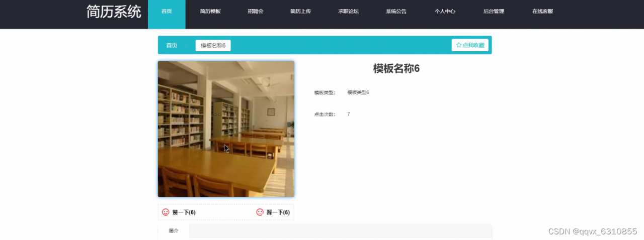Viewport: 644px width, 240px height.
Task: Click the 模板类型6 value text
Action: coord(358,92)
